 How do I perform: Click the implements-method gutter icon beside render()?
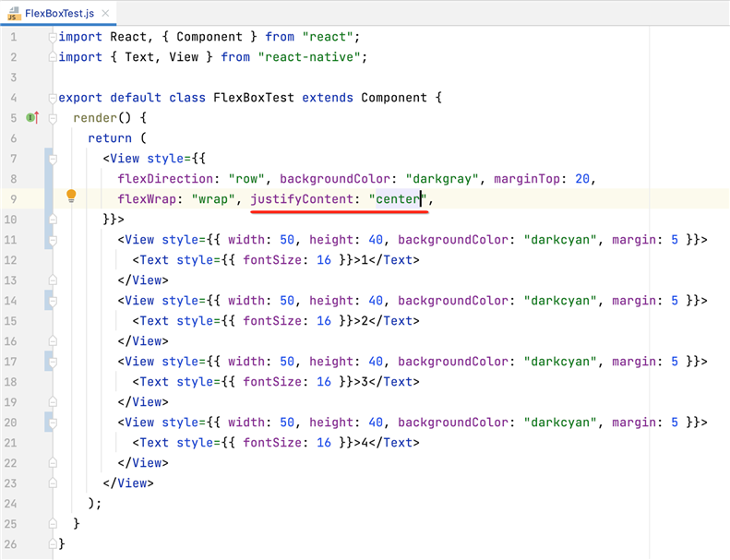tap(31, 118)
